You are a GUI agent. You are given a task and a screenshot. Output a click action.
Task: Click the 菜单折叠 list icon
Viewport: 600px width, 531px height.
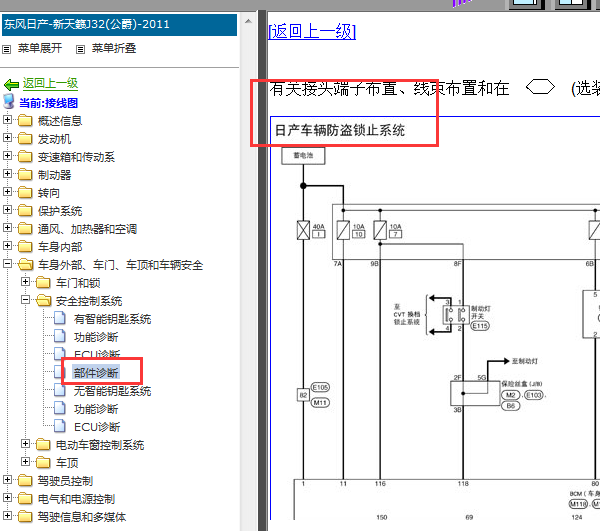click(x=80, y=49)
